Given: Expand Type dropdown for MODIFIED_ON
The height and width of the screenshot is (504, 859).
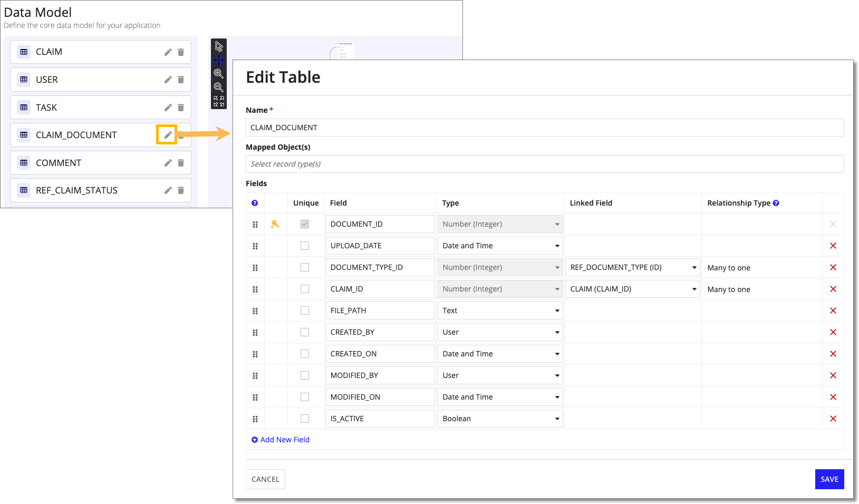Looking at the screenshot, I should pos(500,397).
